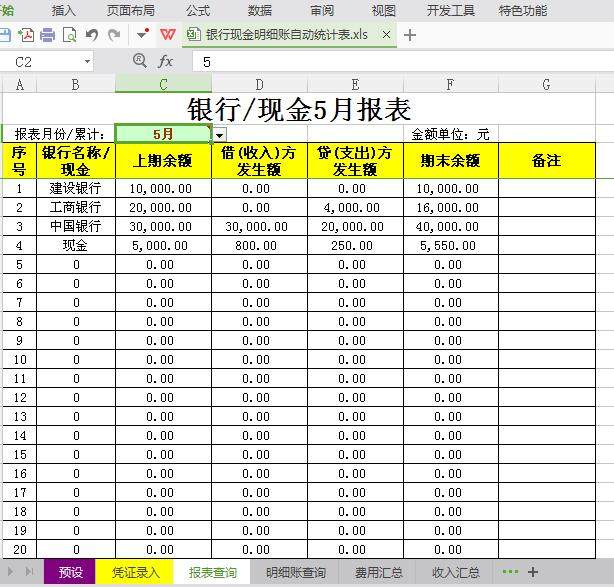Viewport: 614px width, 587px height.
Task: Select column G header
Action: point(547,85)
